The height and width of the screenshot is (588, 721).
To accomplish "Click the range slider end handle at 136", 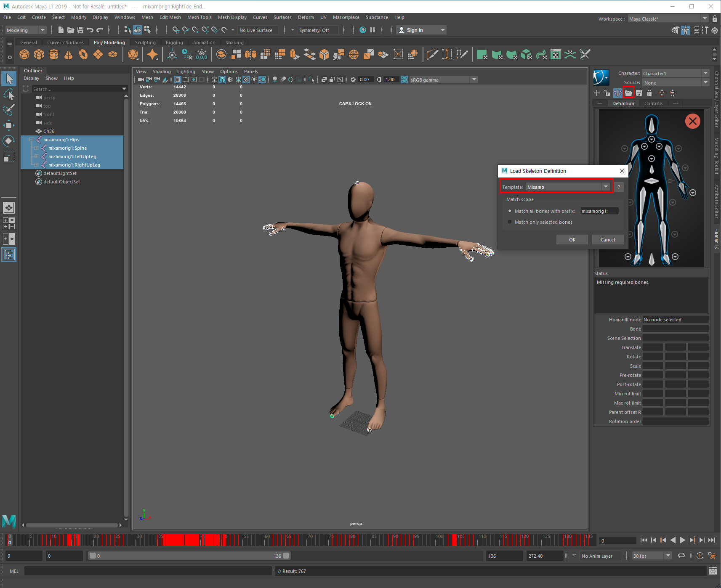I will tap(286, 556).
